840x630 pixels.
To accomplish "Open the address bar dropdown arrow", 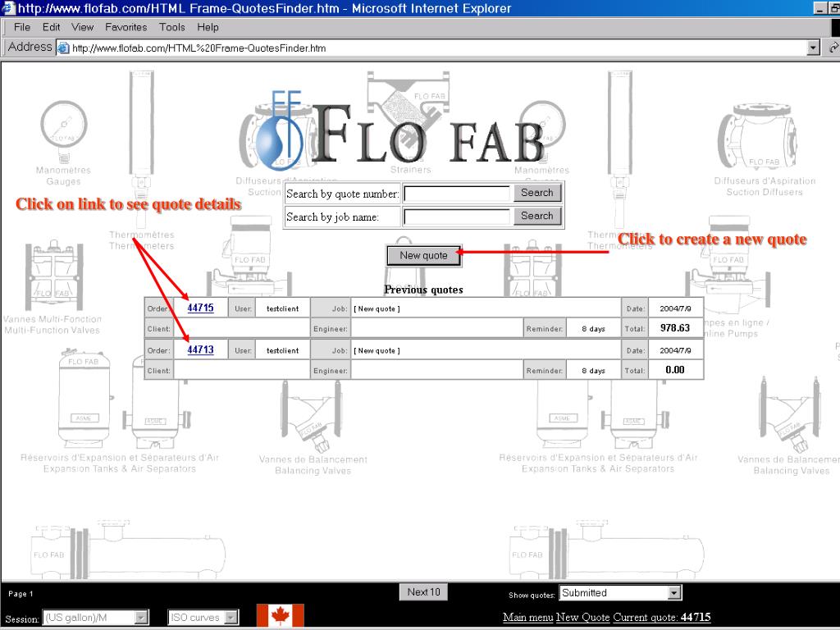I will (x=814, y=48).
